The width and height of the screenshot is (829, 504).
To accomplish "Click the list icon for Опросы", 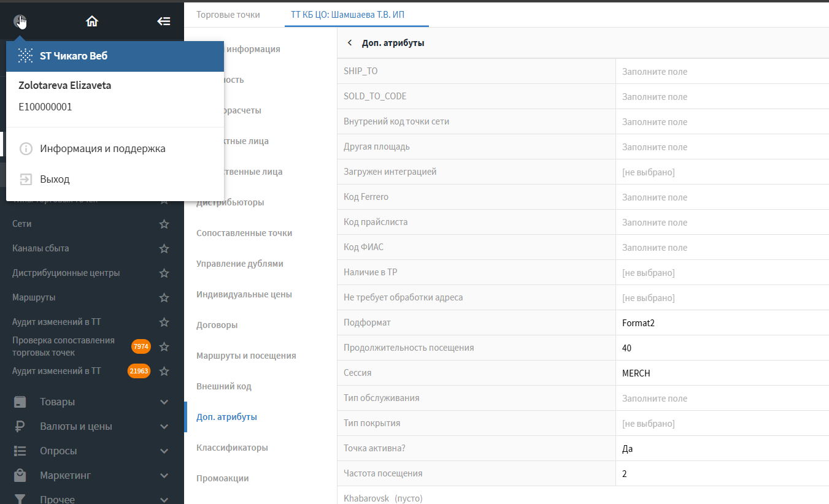I will tap(20, 451).
